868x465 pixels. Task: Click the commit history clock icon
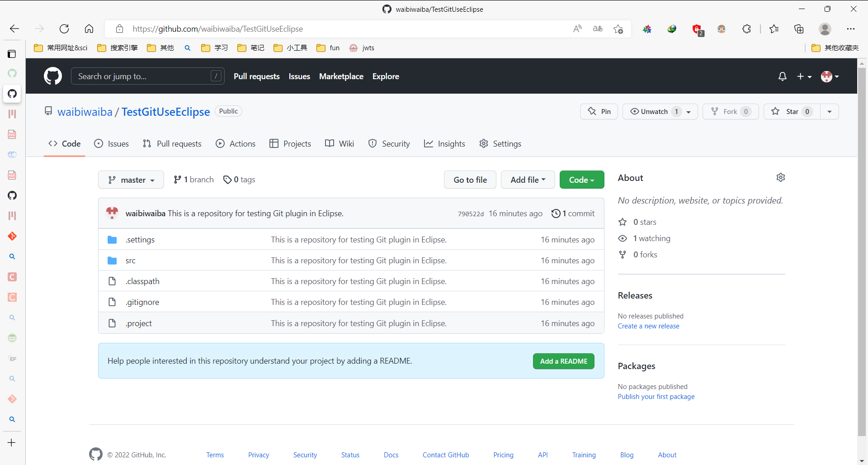(556, 214)
